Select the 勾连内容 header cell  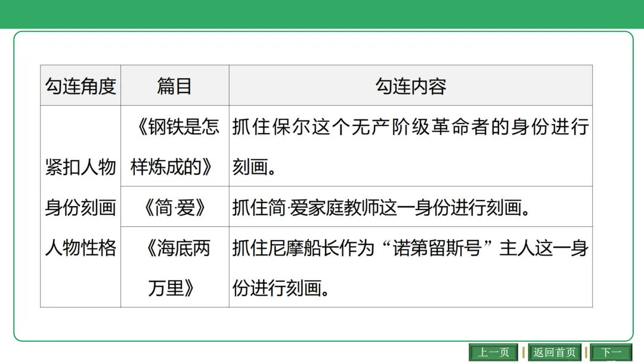[x=411, y=85]
